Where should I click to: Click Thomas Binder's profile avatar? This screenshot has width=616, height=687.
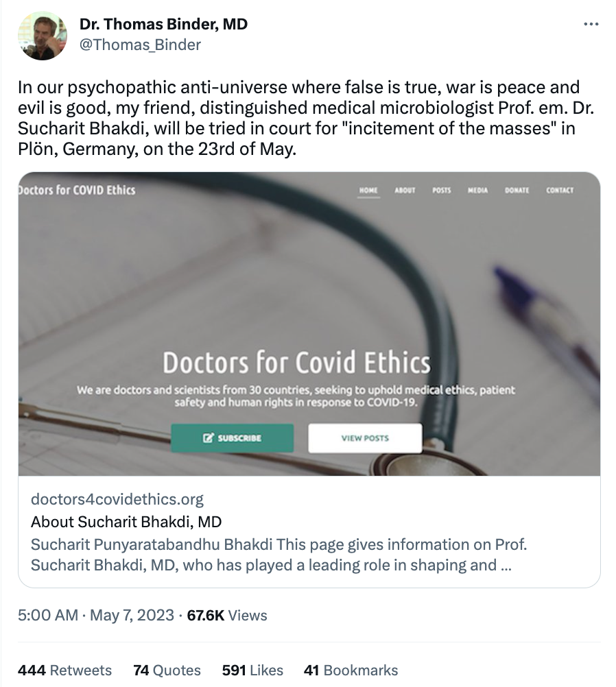(x=42, y=36)
